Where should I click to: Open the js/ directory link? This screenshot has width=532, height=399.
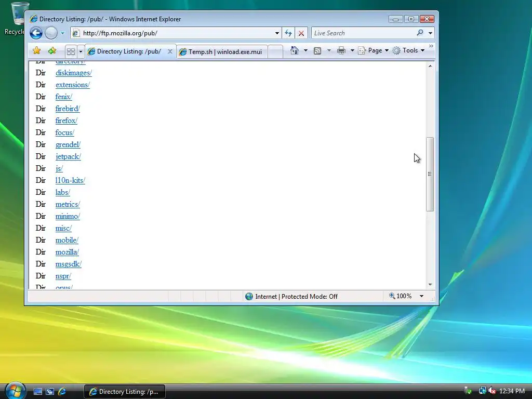(59, 168)
